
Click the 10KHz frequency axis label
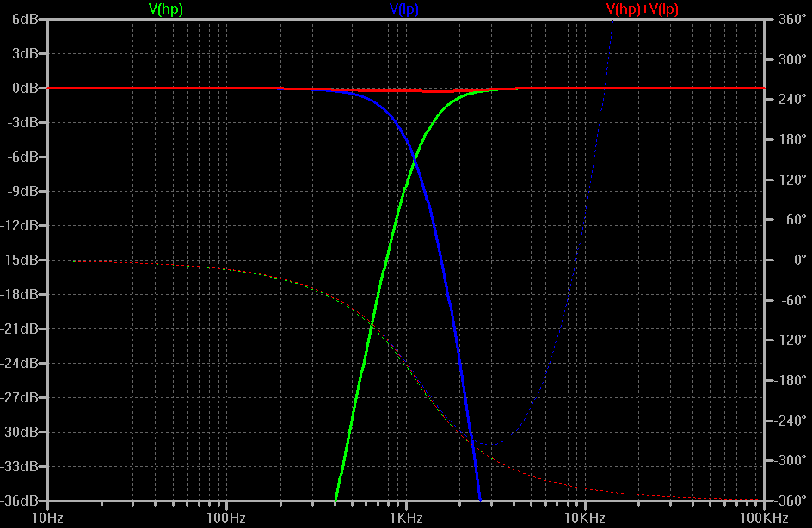tap(585, 518)
